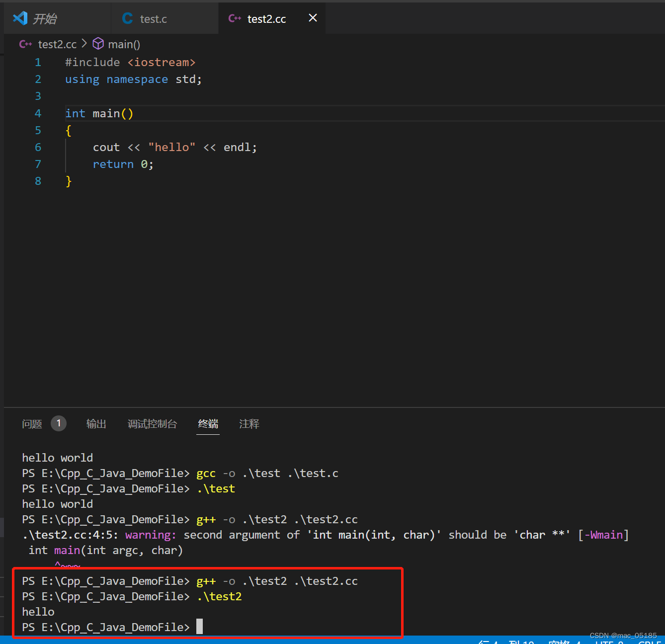Click line number 4 in the gutter
665x644 pixels.
point(38,114)
